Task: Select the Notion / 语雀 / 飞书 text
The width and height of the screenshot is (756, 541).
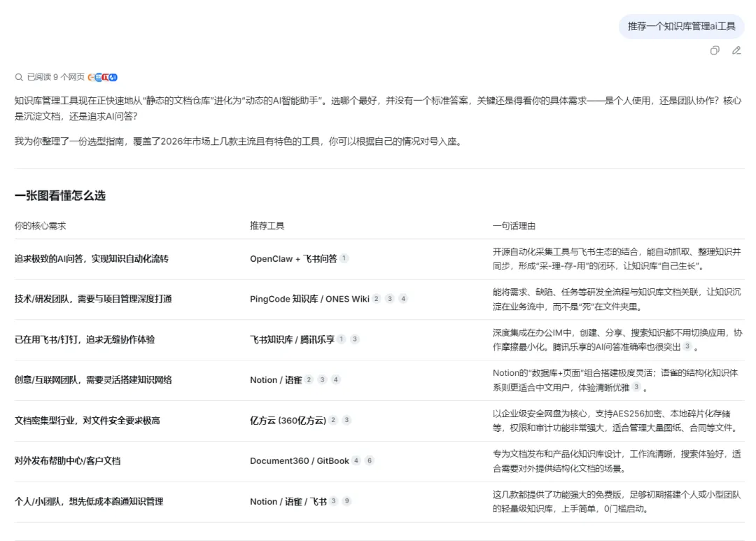Action: pyautogui.click(x=288, y=502)
